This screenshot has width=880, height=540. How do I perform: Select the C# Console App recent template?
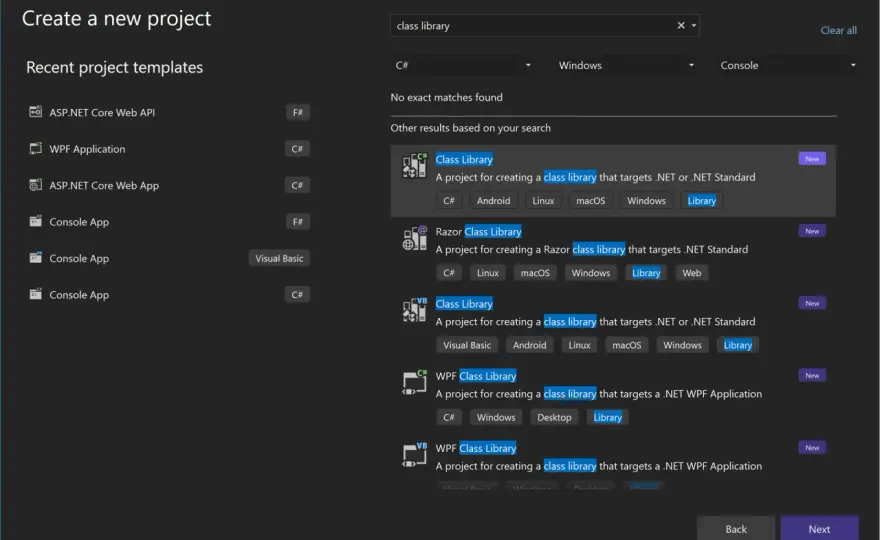tap(168, 295)
